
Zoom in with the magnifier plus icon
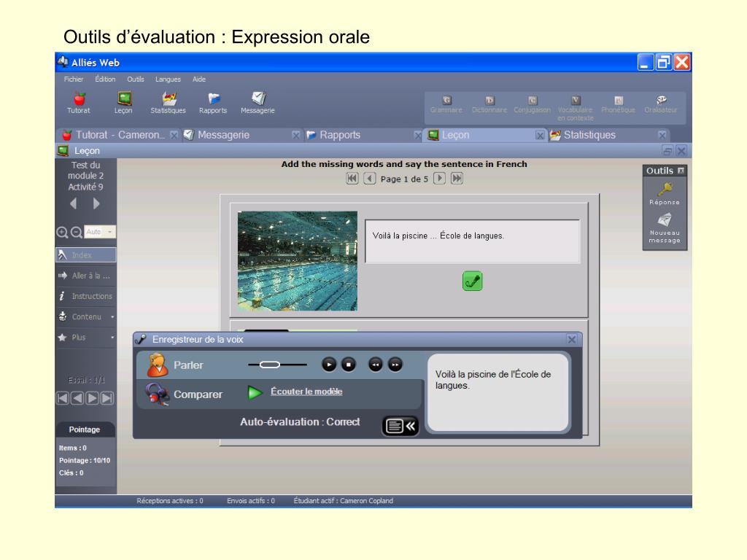point(62,233)
